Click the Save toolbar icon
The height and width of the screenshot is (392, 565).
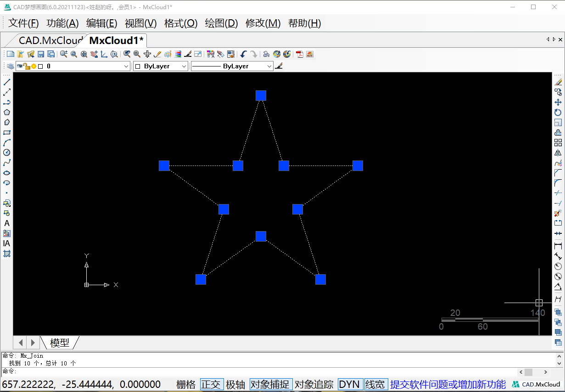pos(41,54)
